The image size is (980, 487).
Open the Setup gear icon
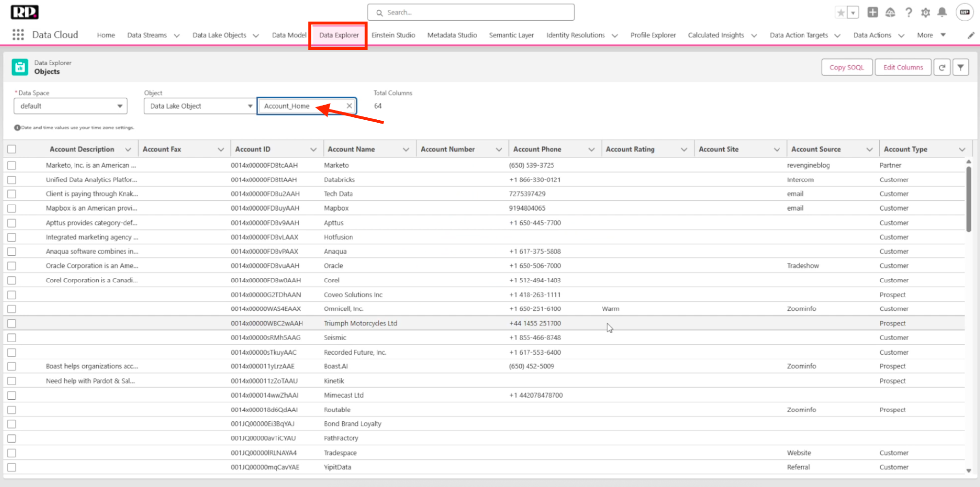click(x=925, y=13)
